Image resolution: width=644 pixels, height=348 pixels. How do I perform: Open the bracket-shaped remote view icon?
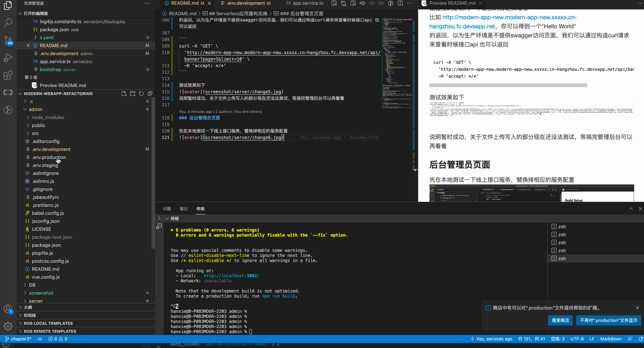tap(8, 93)
